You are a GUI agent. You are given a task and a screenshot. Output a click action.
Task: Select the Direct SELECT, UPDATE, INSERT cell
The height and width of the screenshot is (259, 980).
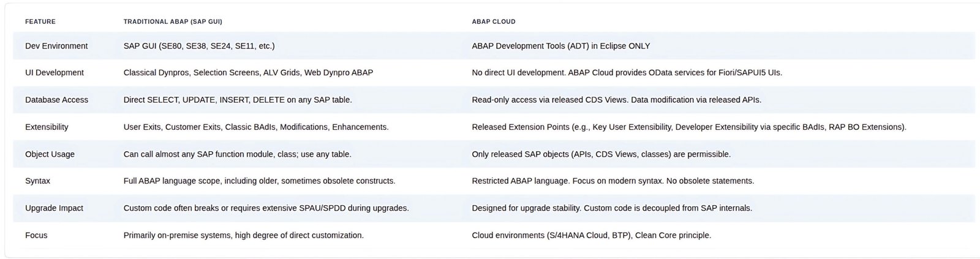[238, 100]
